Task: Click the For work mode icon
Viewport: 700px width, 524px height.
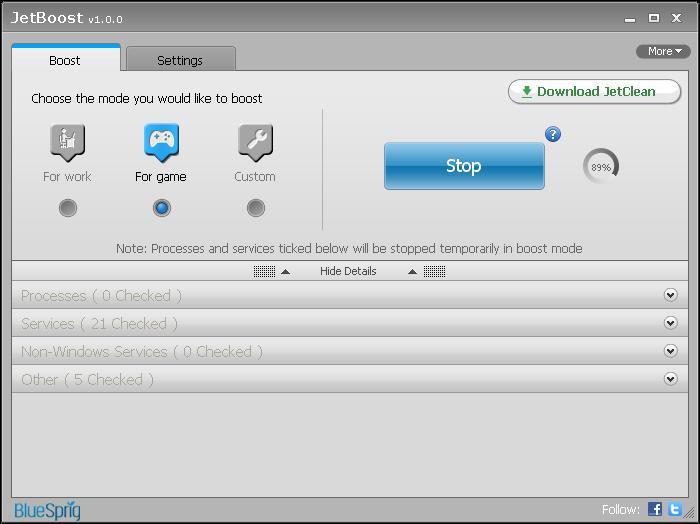Action: [x=67, y=142]
